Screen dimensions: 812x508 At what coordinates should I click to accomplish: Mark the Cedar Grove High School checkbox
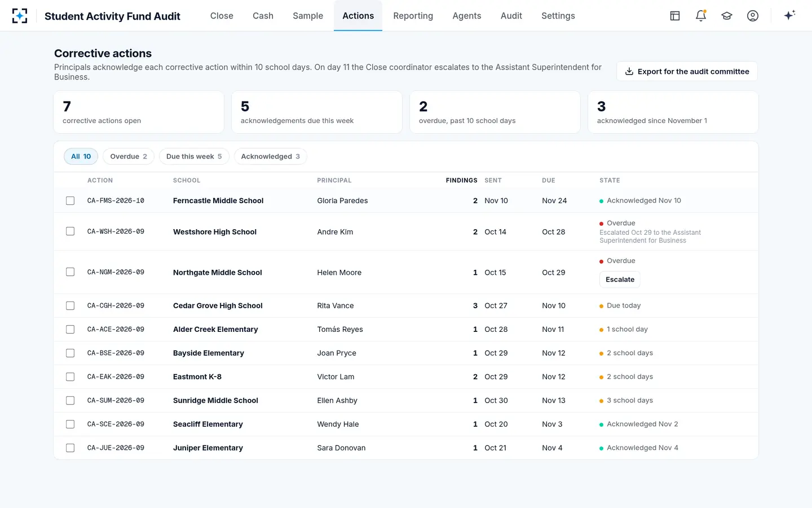pos(70,306)
